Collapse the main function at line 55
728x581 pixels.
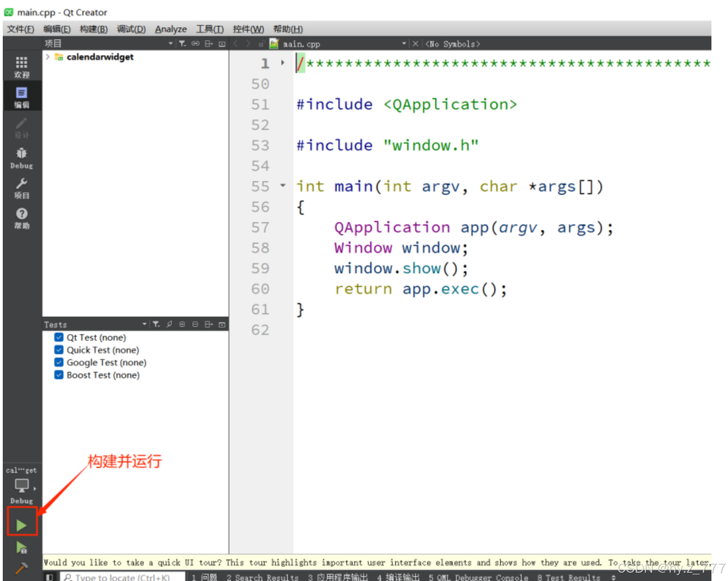tap(283, 186)
